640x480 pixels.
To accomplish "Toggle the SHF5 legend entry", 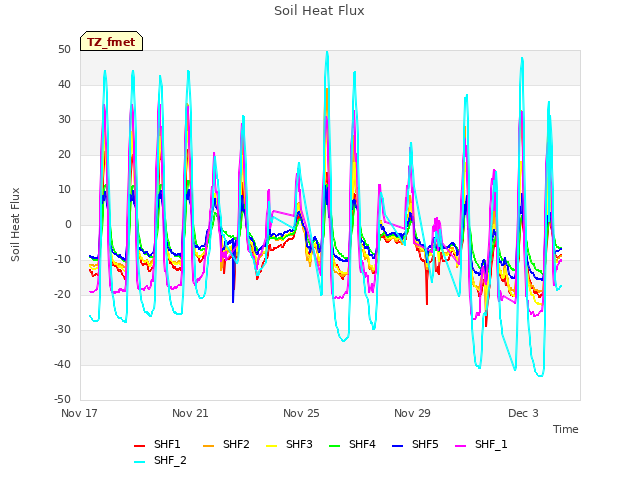I will pos(415,444).
